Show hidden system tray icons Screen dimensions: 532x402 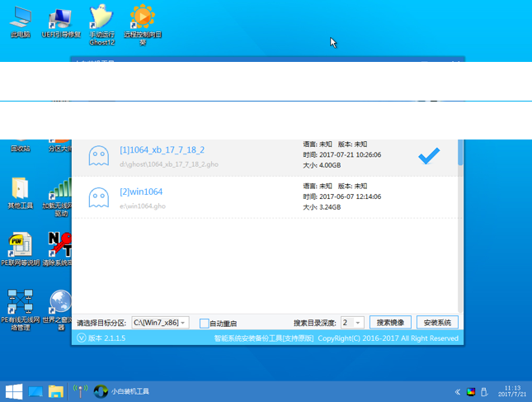(458, 391)
